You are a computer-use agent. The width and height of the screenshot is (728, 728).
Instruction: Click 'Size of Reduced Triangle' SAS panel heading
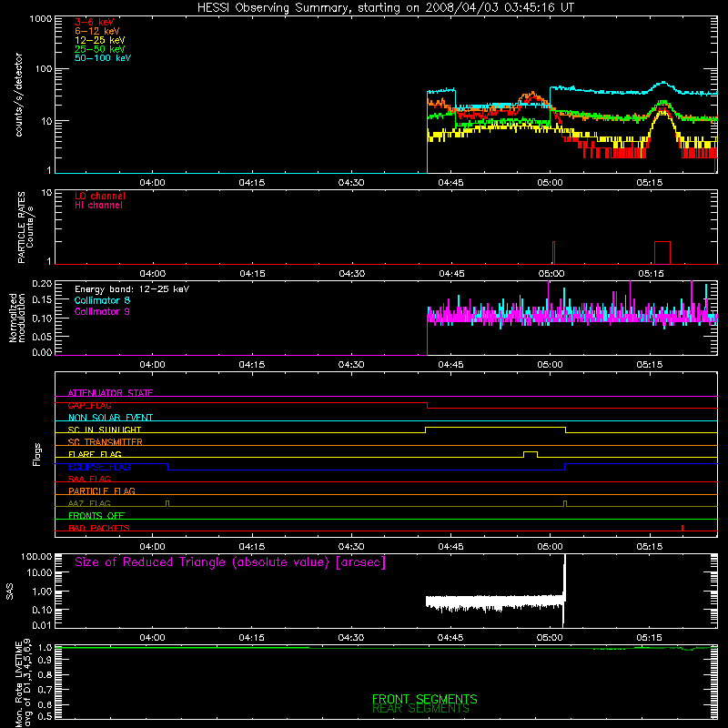pos(230,562)
